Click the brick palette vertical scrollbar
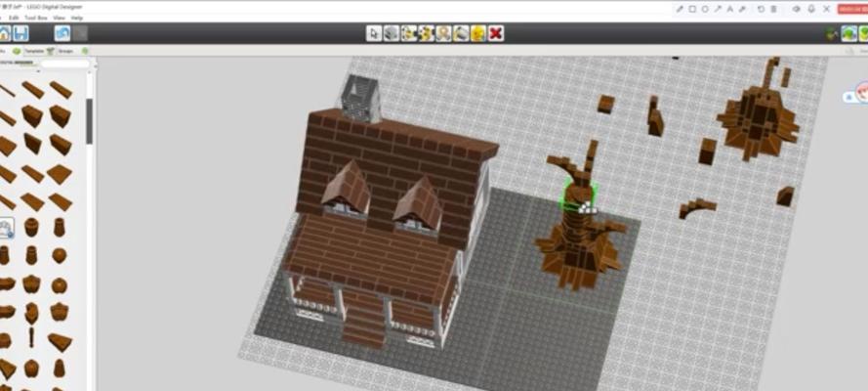868x391 pixels. [89, 121]
